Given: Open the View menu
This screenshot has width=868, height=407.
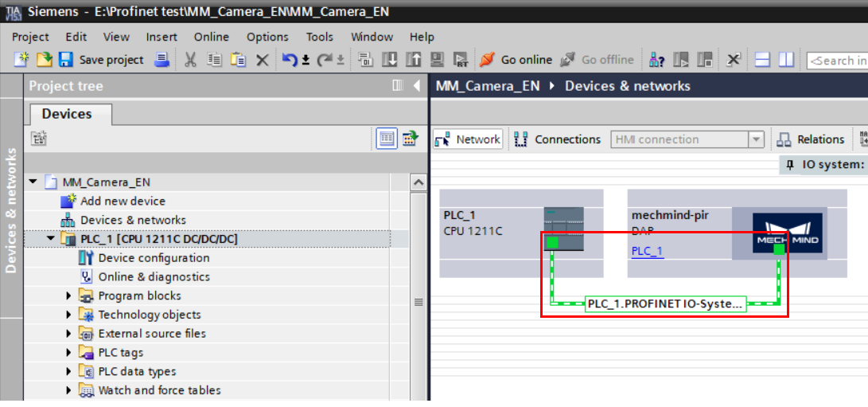Looking at the screenshot, I should pos(116,37).
